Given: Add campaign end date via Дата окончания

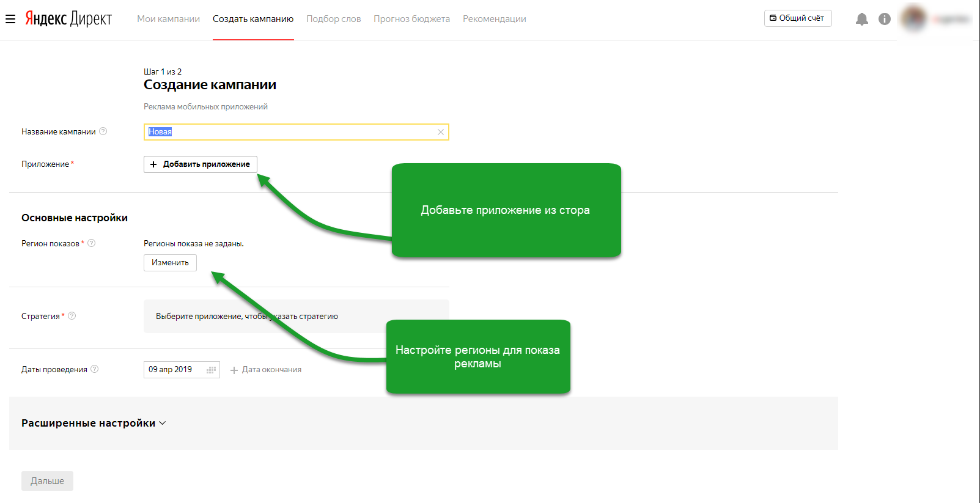Looking at the screenshot, I should pyautogui.click(x=266, y=370).
